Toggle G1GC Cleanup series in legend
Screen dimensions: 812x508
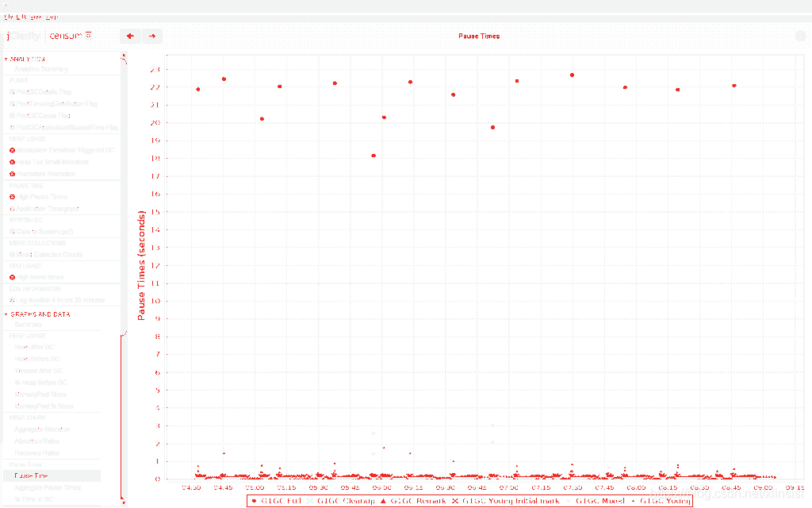pos(341,501)
